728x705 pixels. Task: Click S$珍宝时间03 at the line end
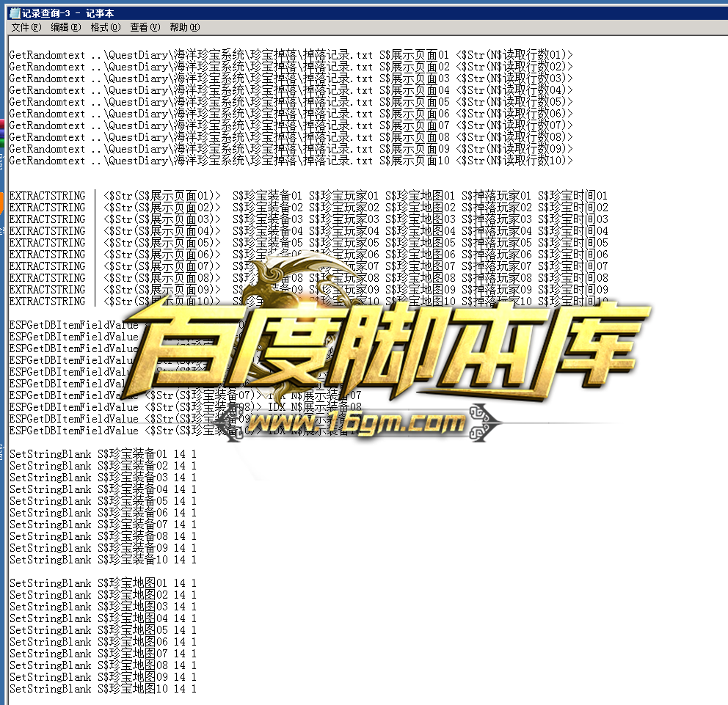pyautogui.click(x=573, y=219)
